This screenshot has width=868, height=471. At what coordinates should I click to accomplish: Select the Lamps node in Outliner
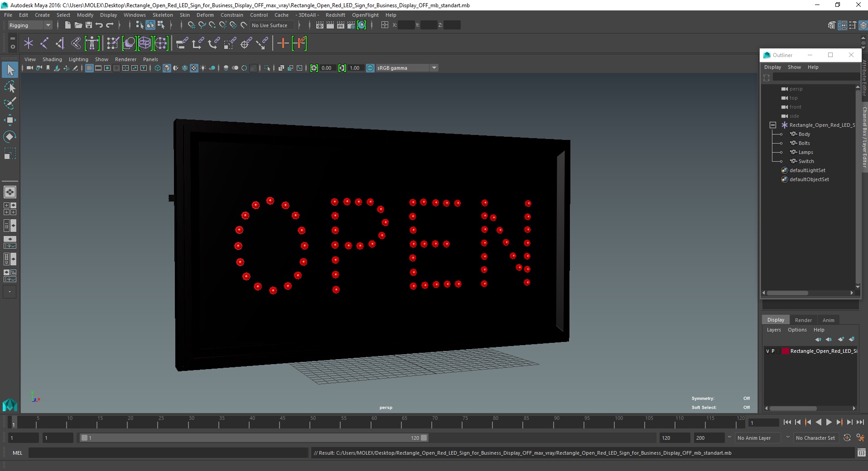(x=805, y=152)
